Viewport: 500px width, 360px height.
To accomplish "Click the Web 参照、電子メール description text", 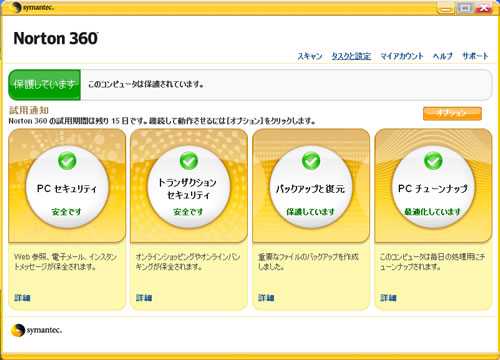I will (x=65, y=262).
